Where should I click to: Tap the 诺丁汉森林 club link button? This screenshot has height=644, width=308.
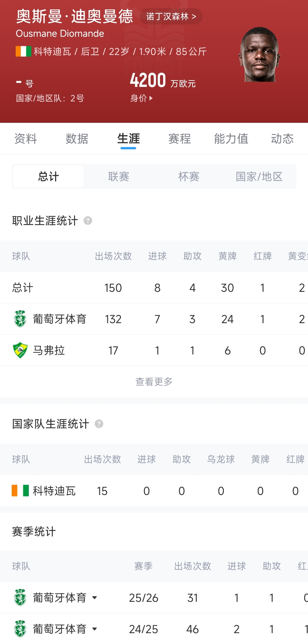[171, 17]
